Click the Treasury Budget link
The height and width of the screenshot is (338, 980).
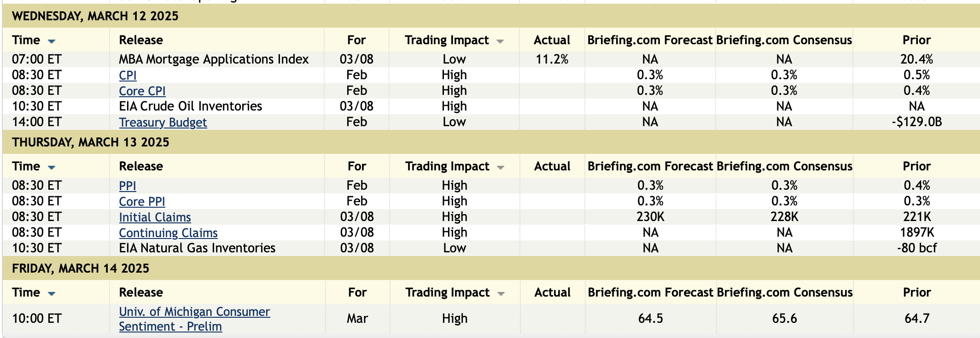[163, 122]
